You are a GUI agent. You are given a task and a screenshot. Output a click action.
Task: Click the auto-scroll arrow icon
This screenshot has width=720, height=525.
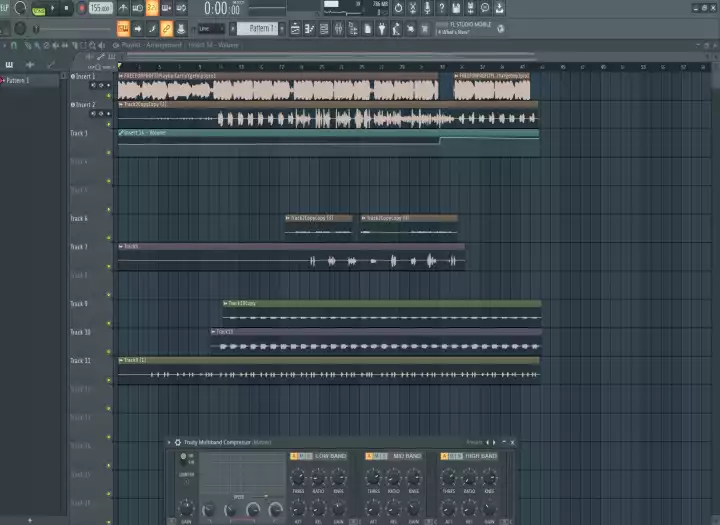coord(137,28)
